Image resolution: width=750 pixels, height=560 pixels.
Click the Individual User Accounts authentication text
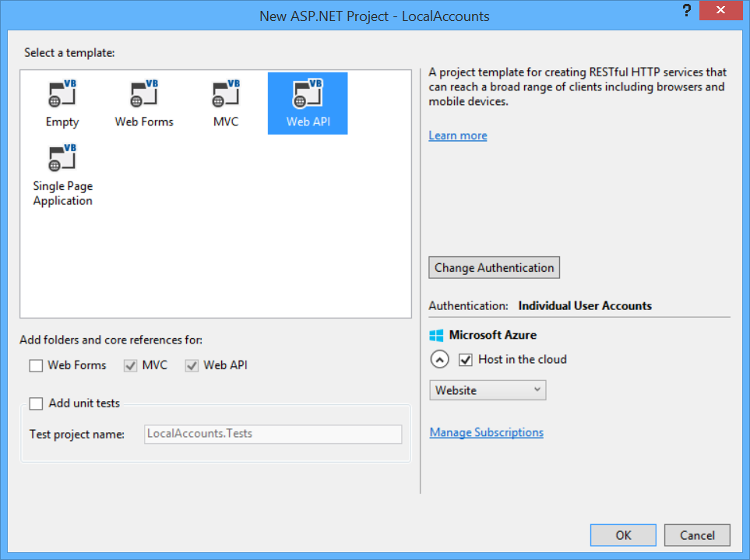coord(585,305)
